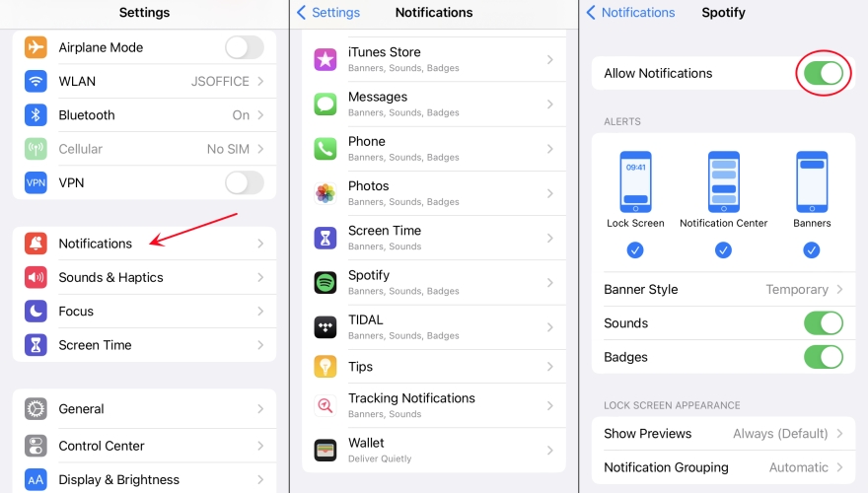This screenshot has height=493, width=868.
Task: Select the Notification Center alert illustration
Action: (x=724, y=182)
